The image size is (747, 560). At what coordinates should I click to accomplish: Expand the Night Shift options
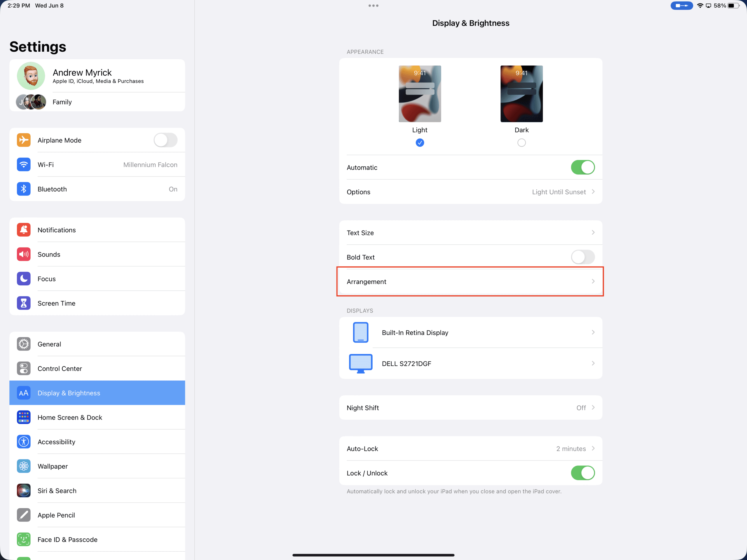471,408
